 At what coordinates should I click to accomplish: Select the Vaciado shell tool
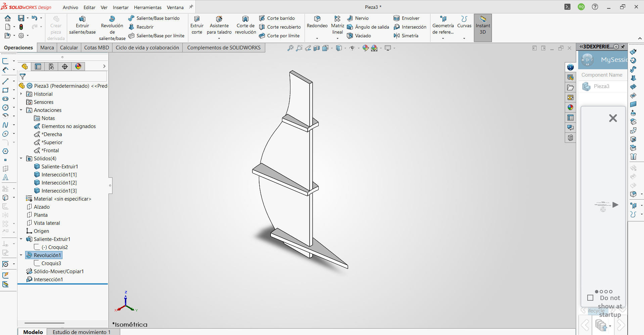click(359, 36)
